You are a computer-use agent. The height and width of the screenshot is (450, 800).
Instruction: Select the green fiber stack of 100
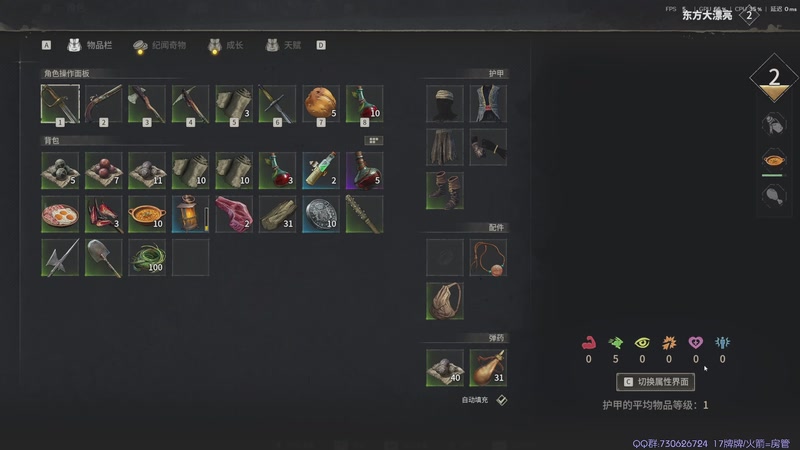(x=147, y=258)
